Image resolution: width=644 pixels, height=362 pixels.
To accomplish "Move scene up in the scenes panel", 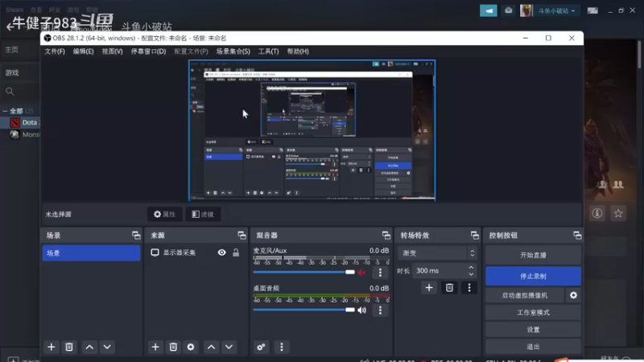I will (89, 347).
